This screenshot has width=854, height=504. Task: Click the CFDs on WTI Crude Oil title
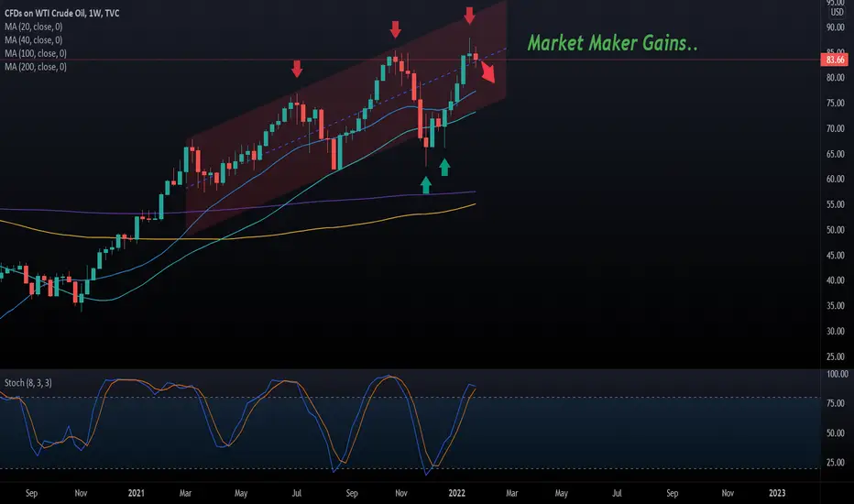(x=62, y=13)
